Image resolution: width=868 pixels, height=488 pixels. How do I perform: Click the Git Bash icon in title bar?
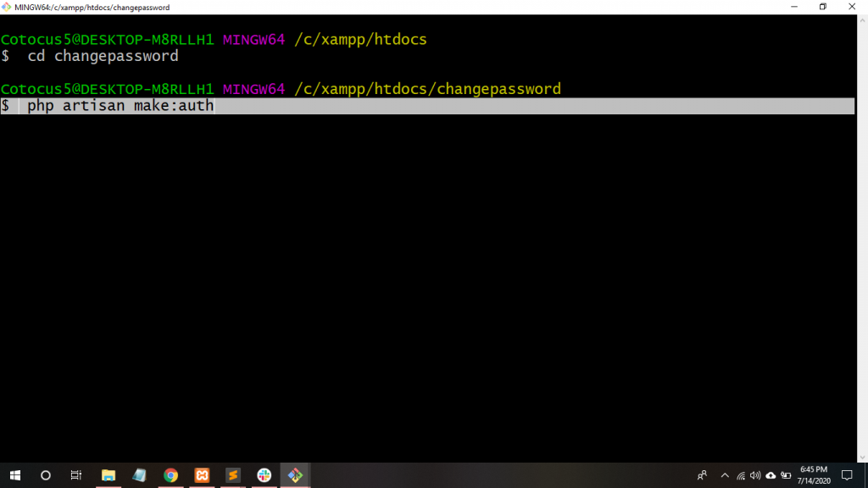point(7,7)
